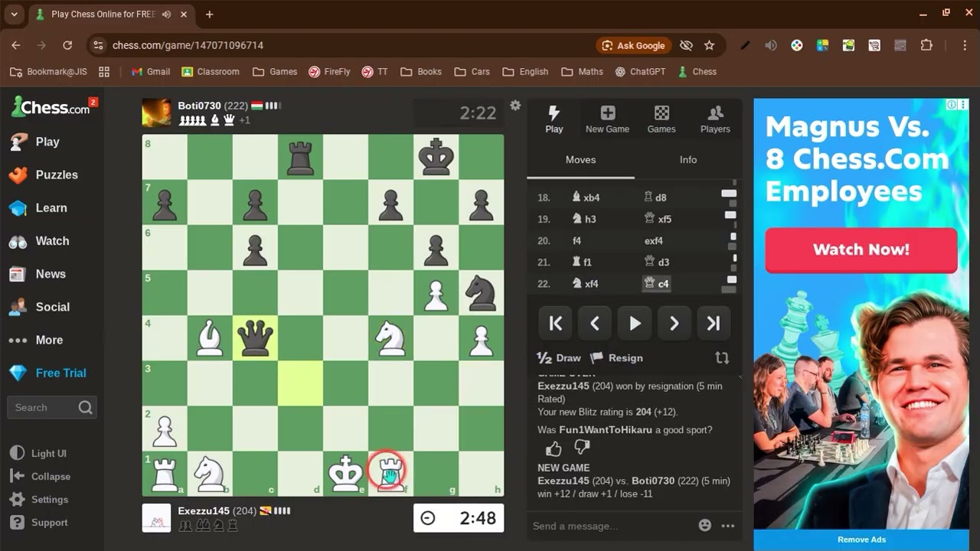Select the Moves subtab

point(580,160)
